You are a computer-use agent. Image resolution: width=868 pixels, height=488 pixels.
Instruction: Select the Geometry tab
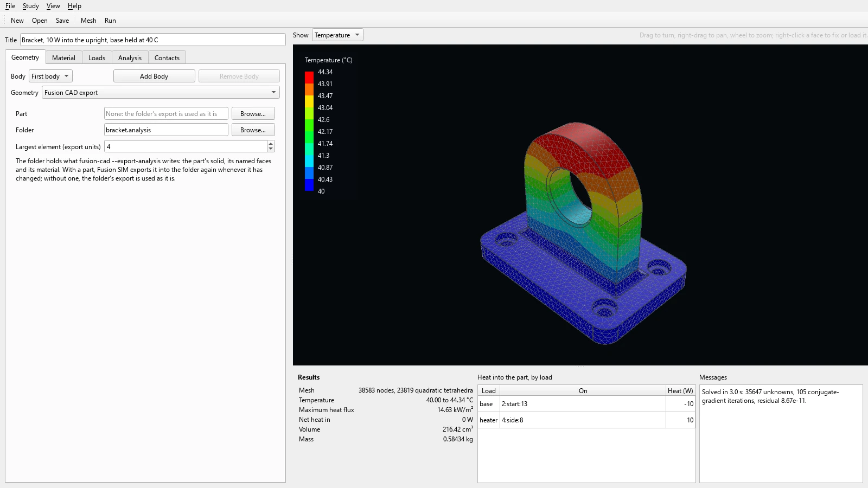(25, 57)
